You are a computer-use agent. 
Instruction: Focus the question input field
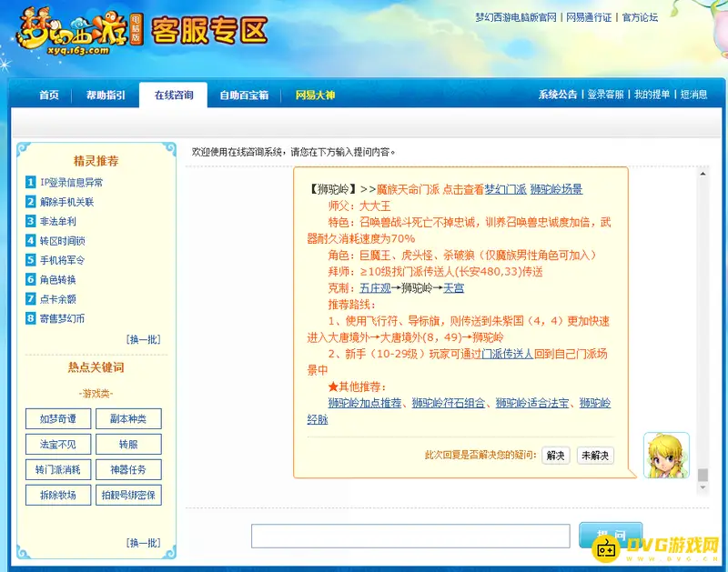pyautogui.click(x=410, y=537)
